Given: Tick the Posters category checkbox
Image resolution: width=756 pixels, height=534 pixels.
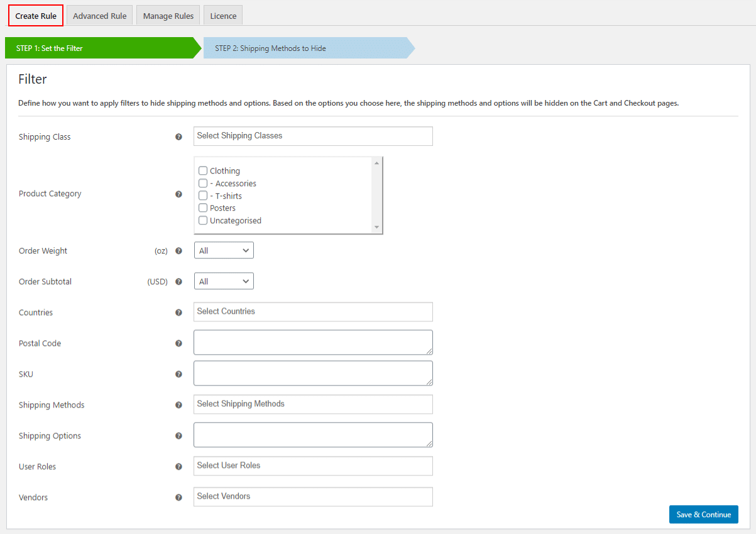Looking at the screenshot, I should coord(203,208).
